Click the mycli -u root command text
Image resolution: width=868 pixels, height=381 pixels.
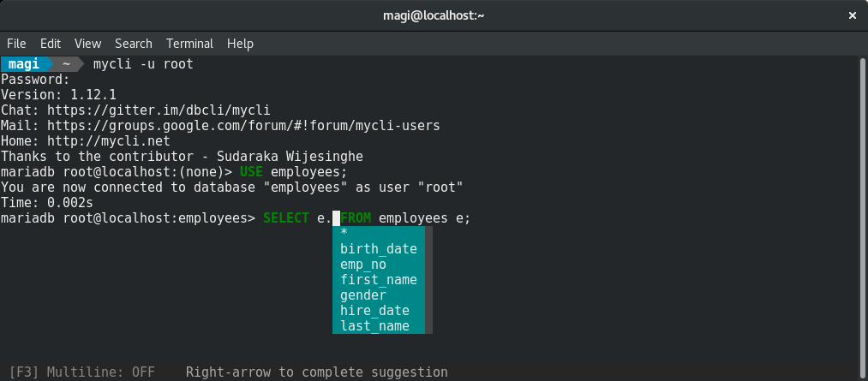pyautogui.click(x=143, y=63)
